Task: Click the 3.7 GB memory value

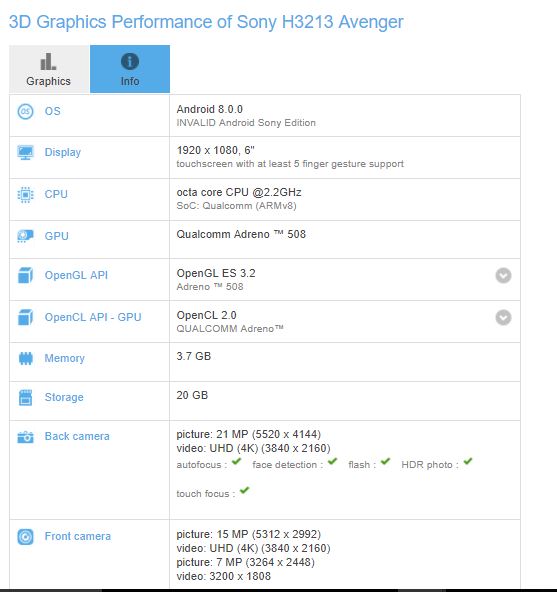Action: point(194,356)
